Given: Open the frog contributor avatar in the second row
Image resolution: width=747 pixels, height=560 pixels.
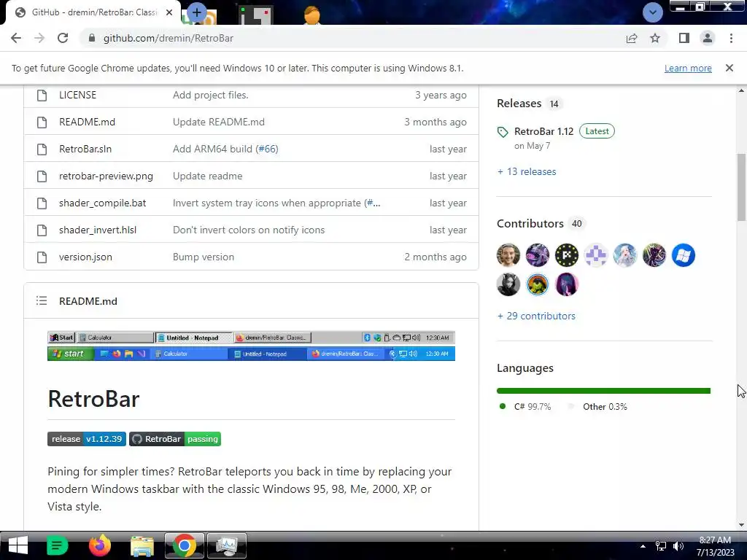Looking at the screenshot, I should coord(538,285).
